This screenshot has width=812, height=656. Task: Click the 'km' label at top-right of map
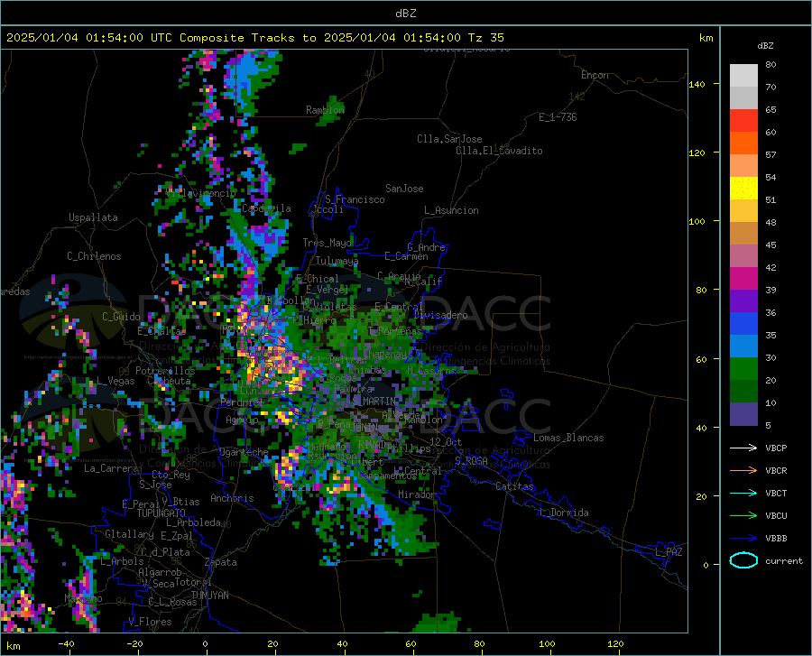[x=706, y=38]
